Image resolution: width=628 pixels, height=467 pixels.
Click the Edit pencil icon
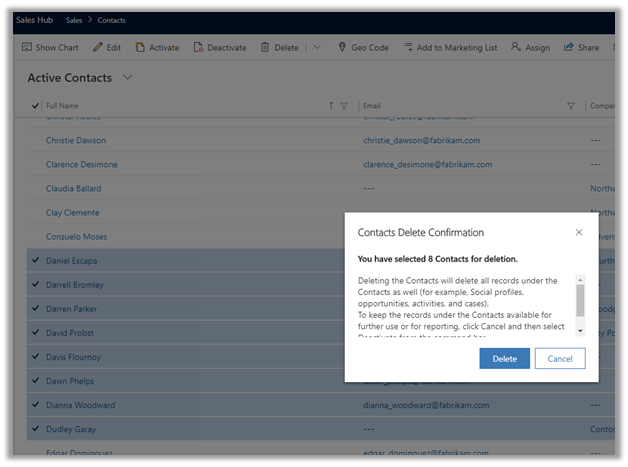pos(98,47)
